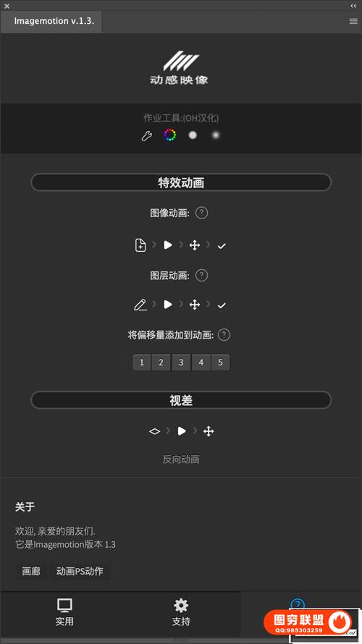362x644 pixels.
Task: Select the soft blurred brush dot icon
Action: 216,135
